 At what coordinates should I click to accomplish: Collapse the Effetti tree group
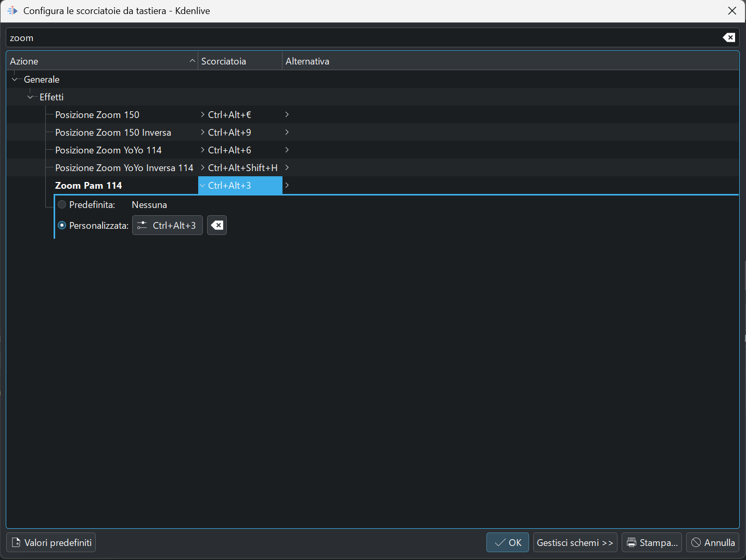[x=30, y=97]
